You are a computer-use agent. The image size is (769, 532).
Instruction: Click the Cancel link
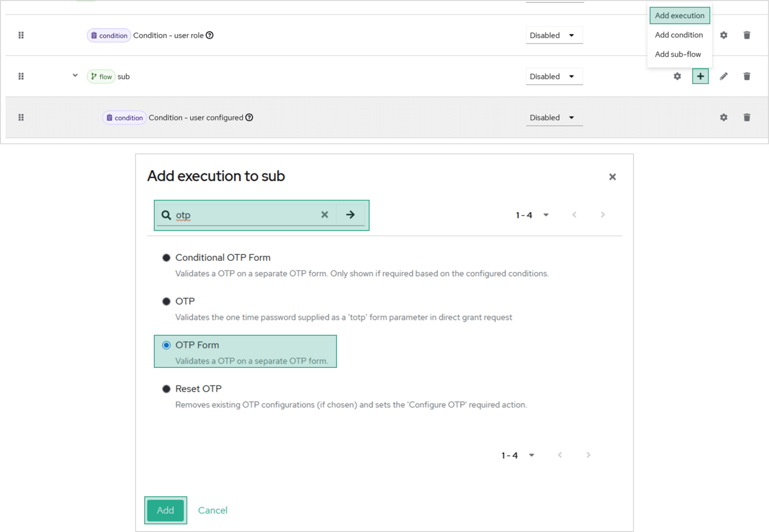click(x=213, y=510)
